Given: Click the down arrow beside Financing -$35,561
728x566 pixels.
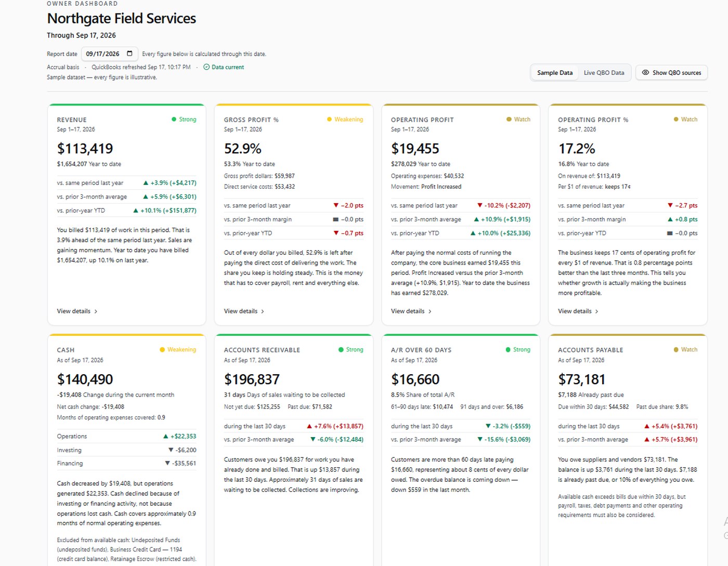Looking at the screenshot, I should pos(167,463).
